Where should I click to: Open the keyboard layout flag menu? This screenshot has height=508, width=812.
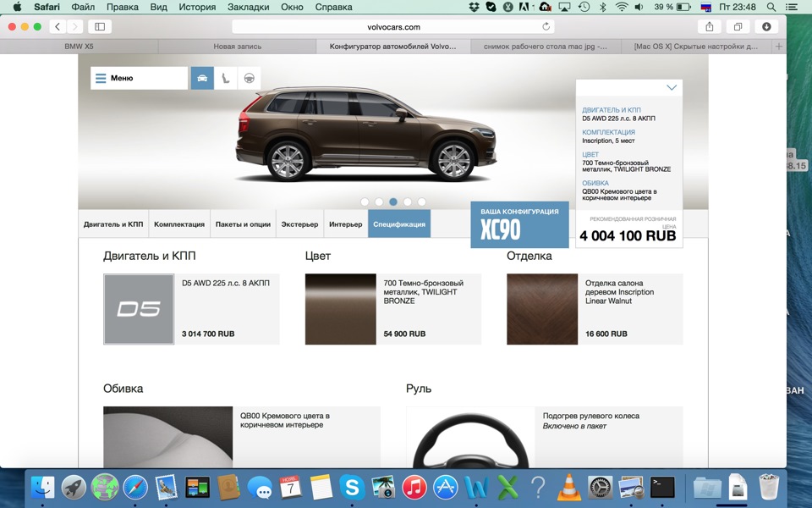click(x=705, y=7)
